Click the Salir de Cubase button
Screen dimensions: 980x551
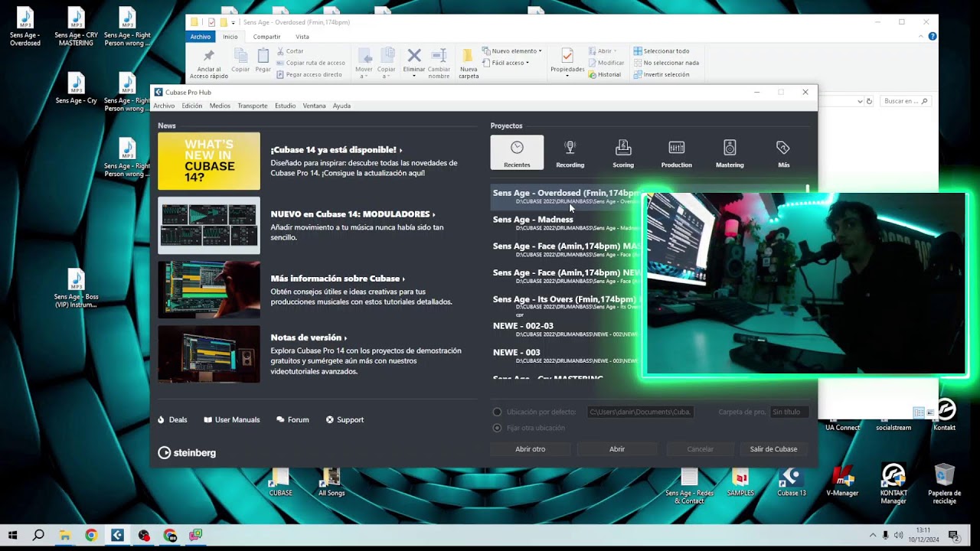pyautogui.click(x=773, y=449)
